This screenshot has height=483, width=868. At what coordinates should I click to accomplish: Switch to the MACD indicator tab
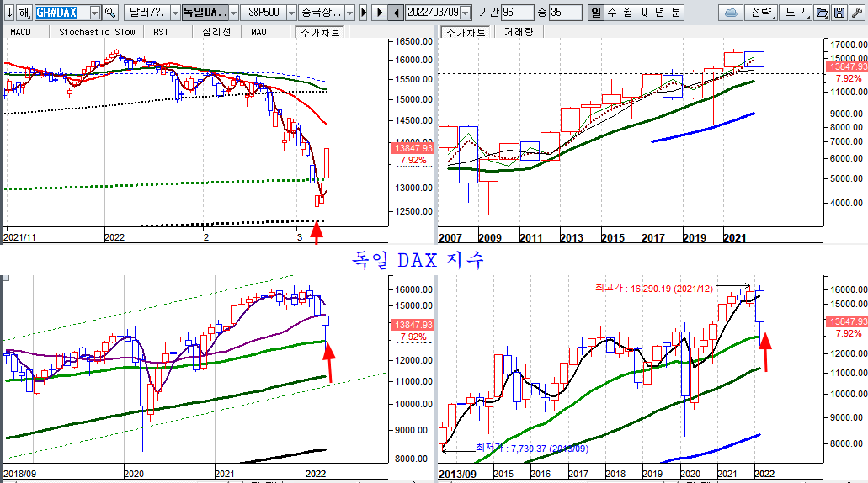click(23, 32)
